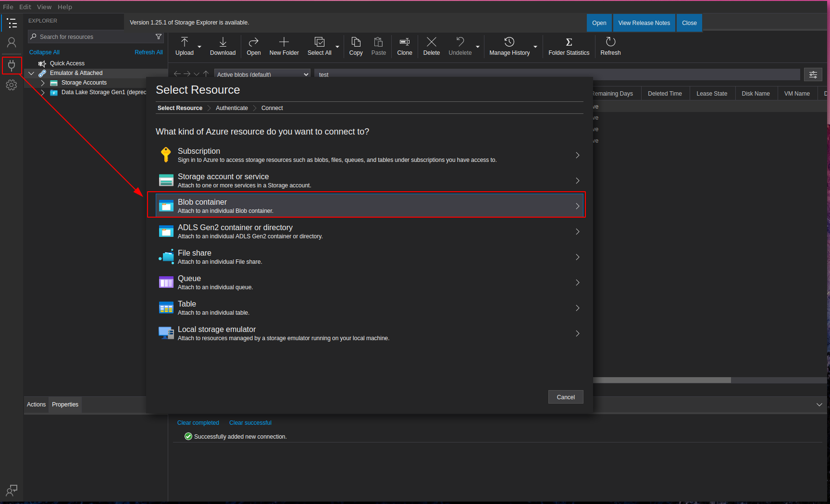Click the Refresh All link

coord(149,52)
